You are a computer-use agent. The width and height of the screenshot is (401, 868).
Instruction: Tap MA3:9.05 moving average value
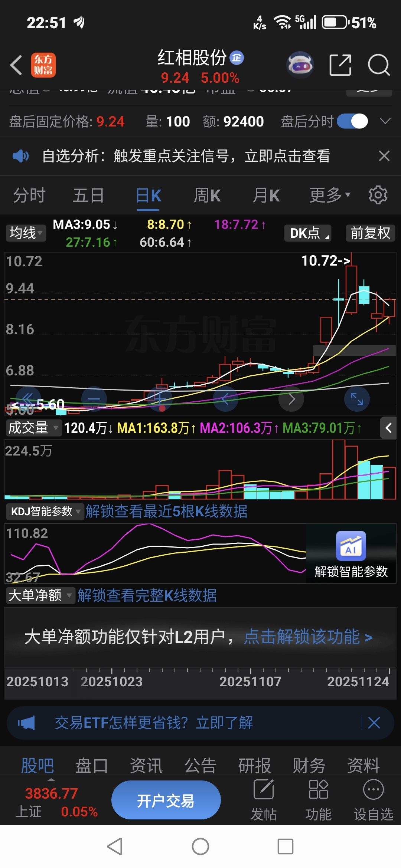pos(85,224)
